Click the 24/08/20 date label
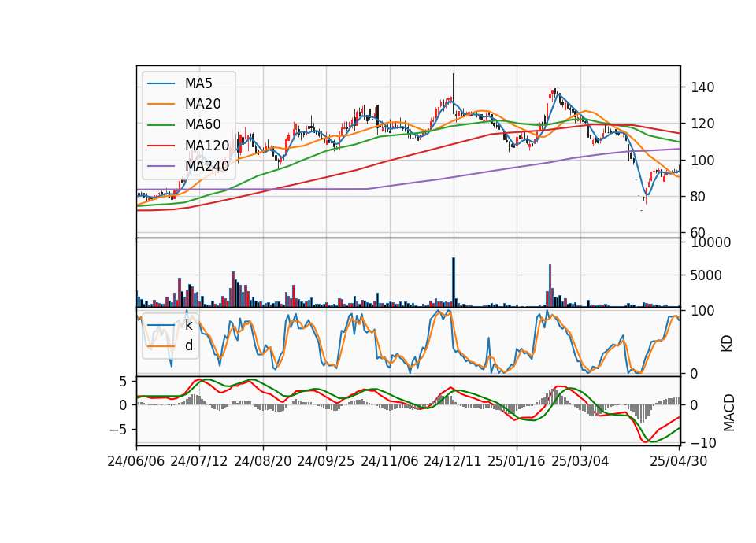This screenshot has width=756, height=543. point(263,461)
